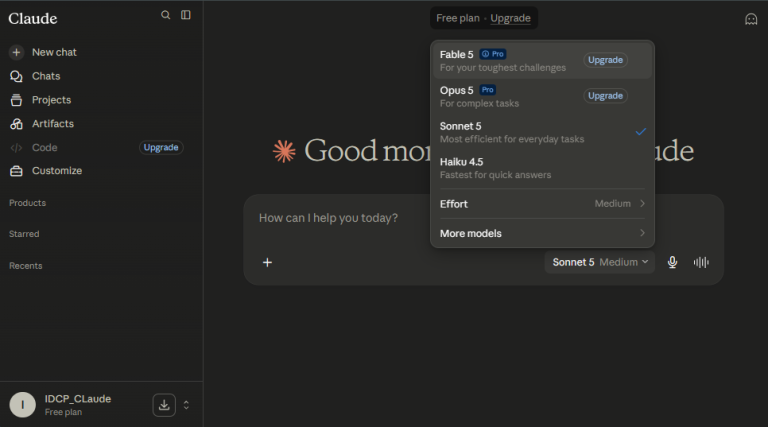Screen dimensions: 768x427
Task: Choose Haiku 4.5 from the model list
Action: point(542,168)
